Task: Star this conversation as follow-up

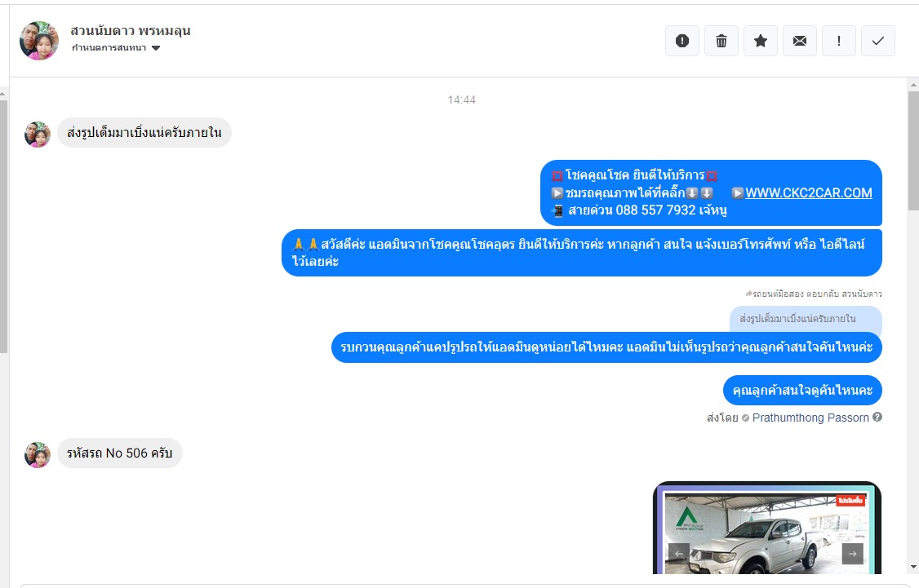Action: coord(760,41)
